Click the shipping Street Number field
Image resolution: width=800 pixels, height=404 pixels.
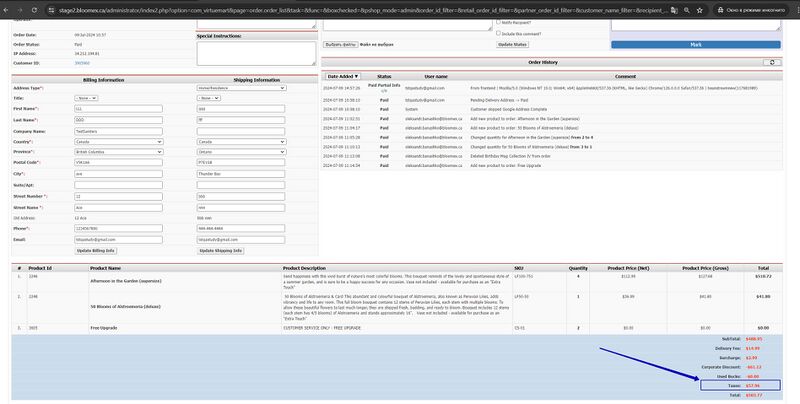241,196
